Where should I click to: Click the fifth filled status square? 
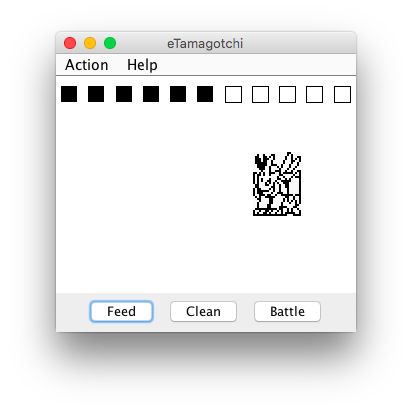click(178, 94)
